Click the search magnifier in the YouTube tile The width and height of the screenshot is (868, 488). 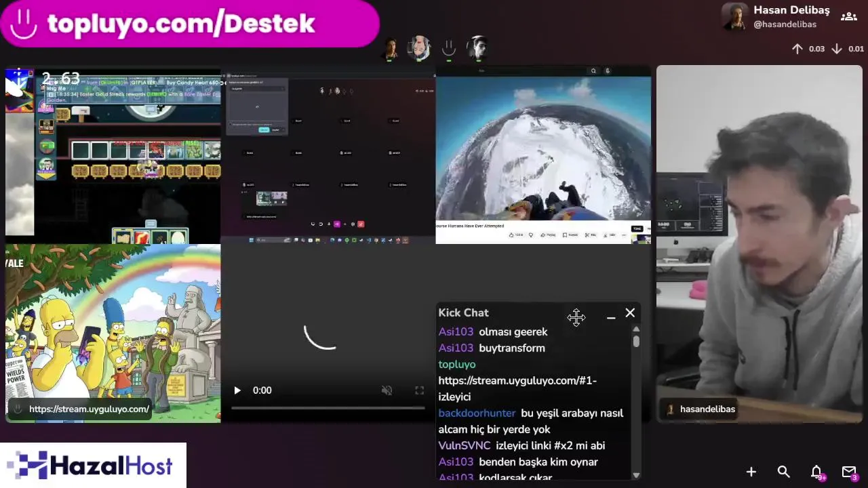tap(593, 70)
